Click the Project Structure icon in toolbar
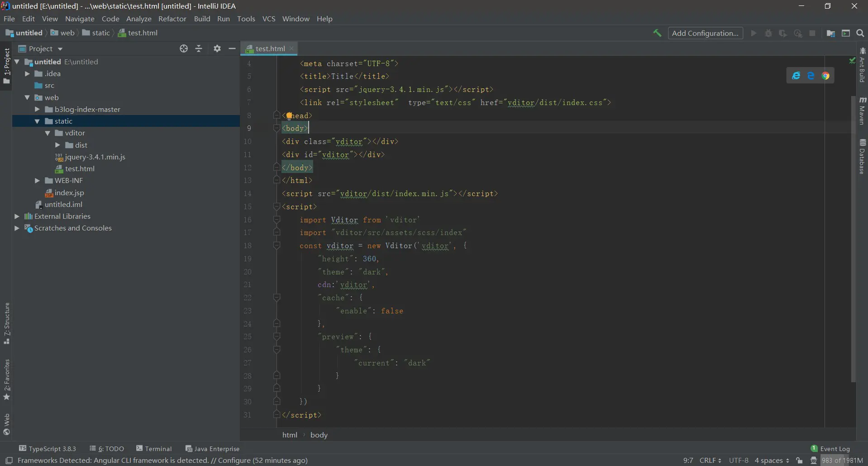 [x=830, y=33]
